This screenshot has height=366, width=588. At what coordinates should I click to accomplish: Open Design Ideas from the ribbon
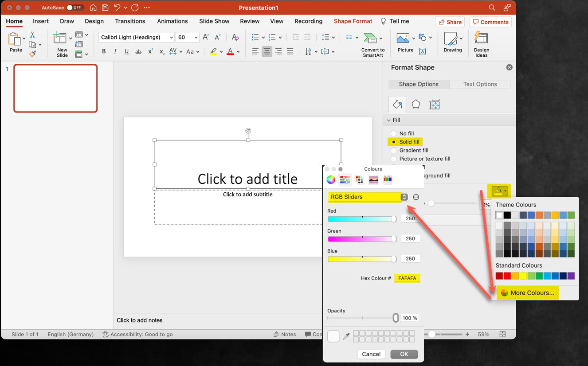481,43
